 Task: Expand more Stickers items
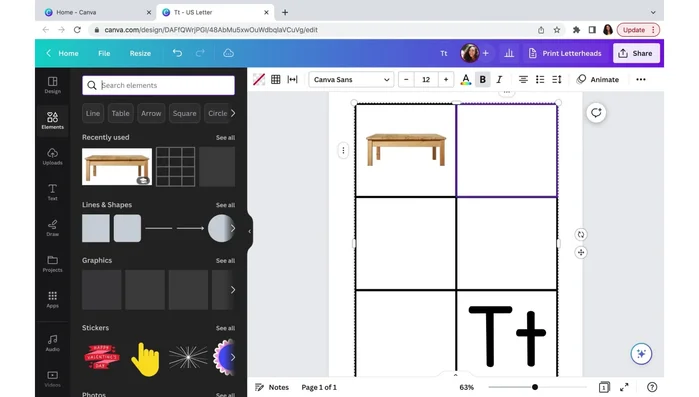[x=232, y=357]
